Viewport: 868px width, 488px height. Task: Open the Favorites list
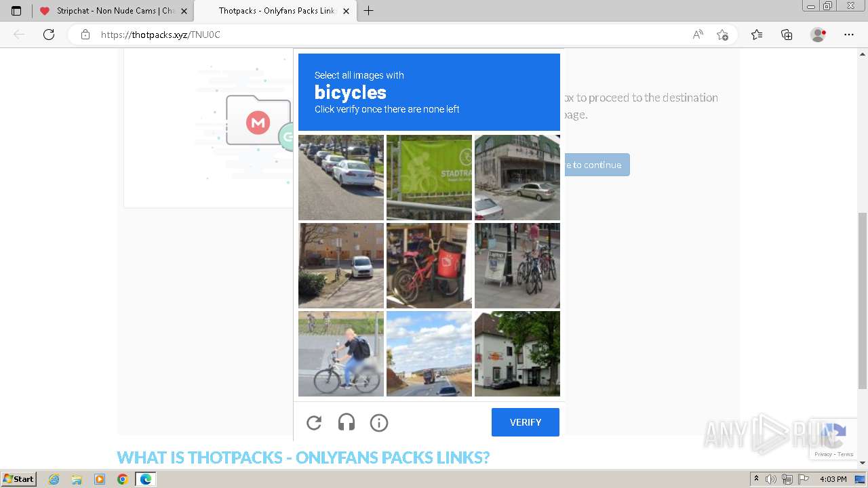(x=757, y=35)
